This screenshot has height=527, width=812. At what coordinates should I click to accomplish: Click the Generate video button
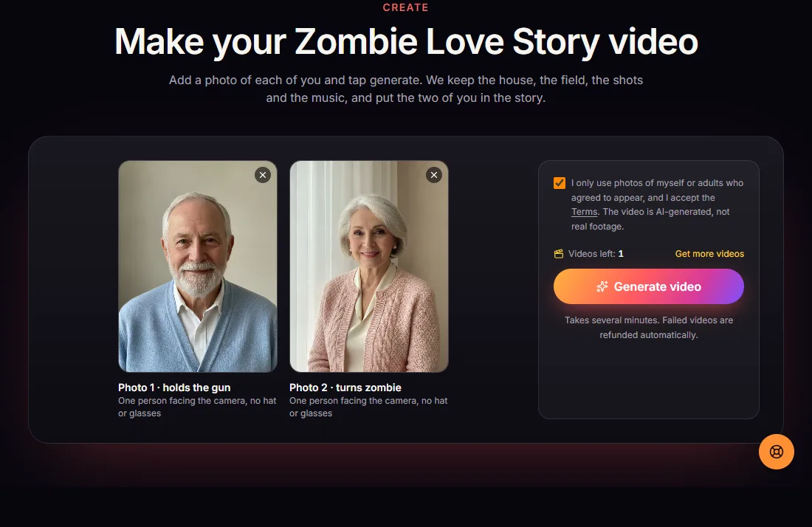648,286
